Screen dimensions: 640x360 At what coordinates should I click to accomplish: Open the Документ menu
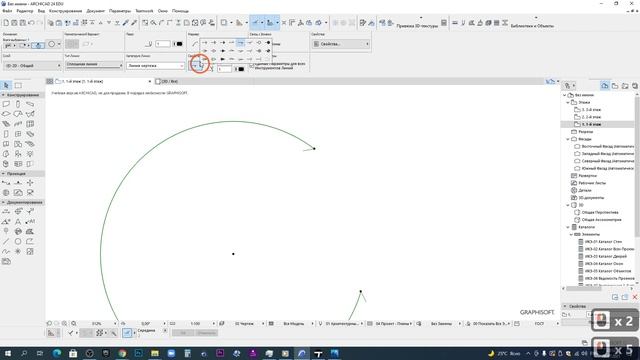point(96,11)
